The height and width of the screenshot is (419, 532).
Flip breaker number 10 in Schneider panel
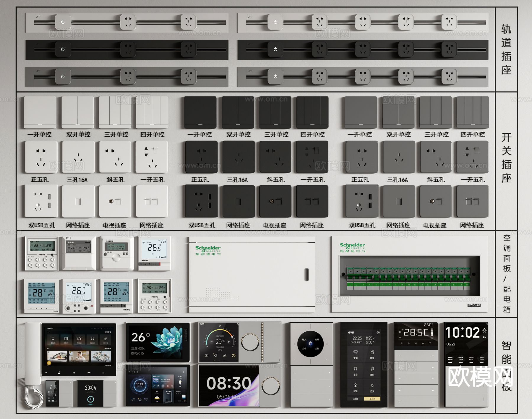408,278
